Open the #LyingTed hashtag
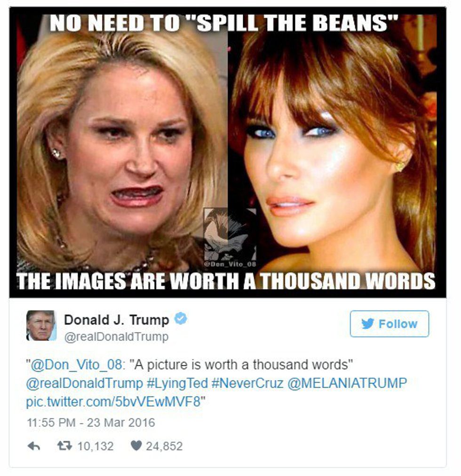Viewport: 461px width, 476px height. (177, 383)
